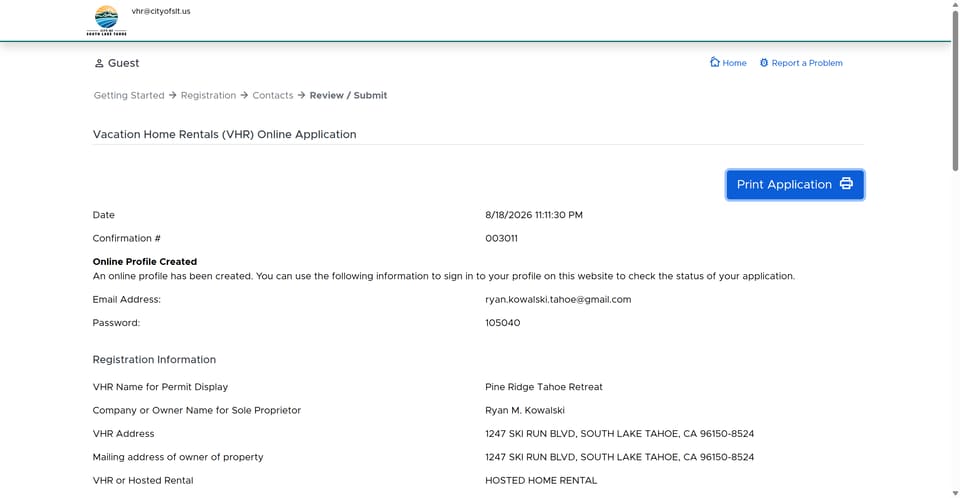Click the email ryan.kowalski.tahoe@gmail.com
This screenshot has height=498, width=960.
click(x=558, y=300)
